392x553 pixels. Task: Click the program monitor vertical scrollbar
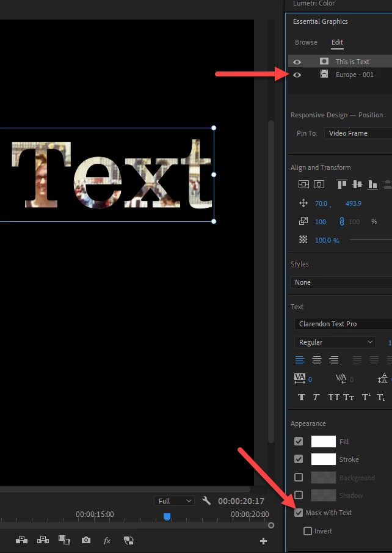click(270, 282)
